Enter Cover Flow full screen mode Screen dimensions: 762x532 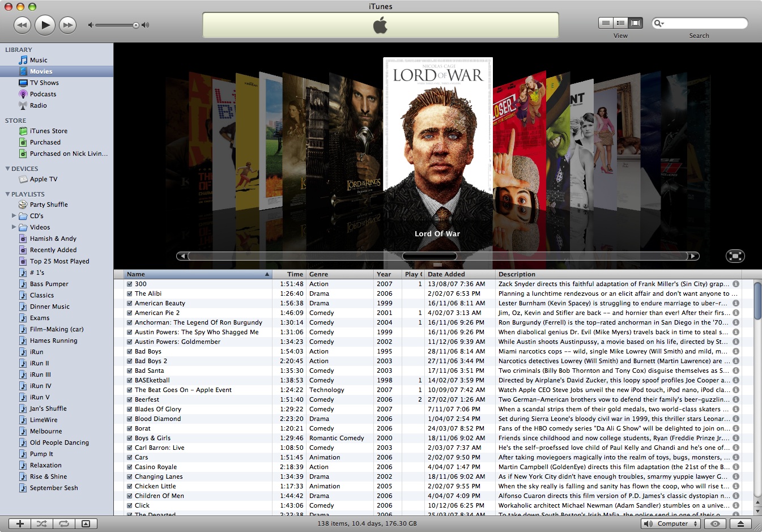tap(735, 256)
